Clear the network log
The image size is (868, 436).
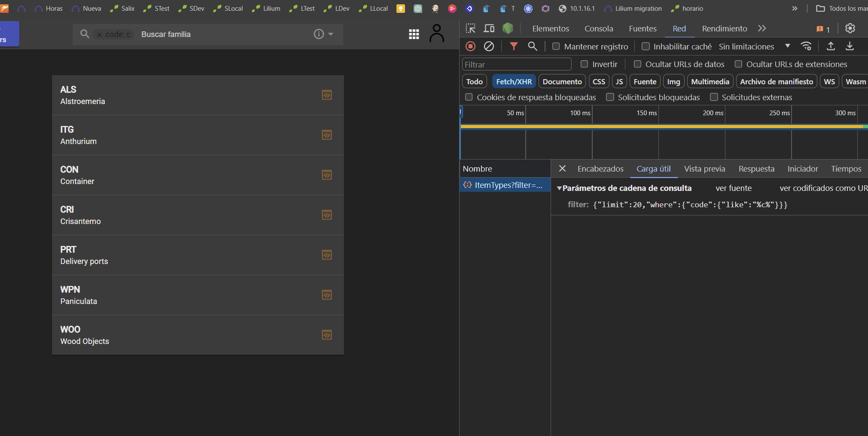pyautogui.click(x=489, y=46)
